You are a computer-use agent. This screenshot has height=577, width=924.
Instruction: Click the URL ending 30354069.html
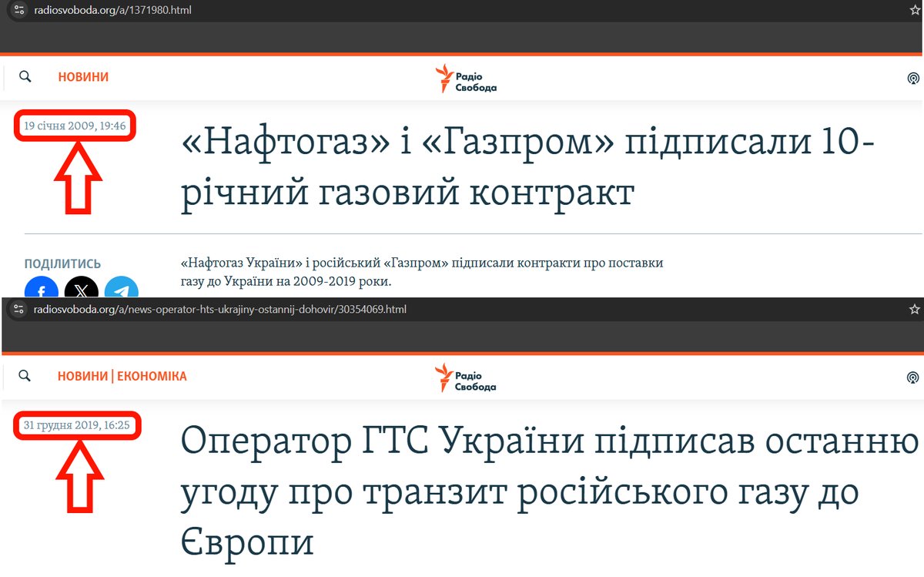(x=219, y=309)
